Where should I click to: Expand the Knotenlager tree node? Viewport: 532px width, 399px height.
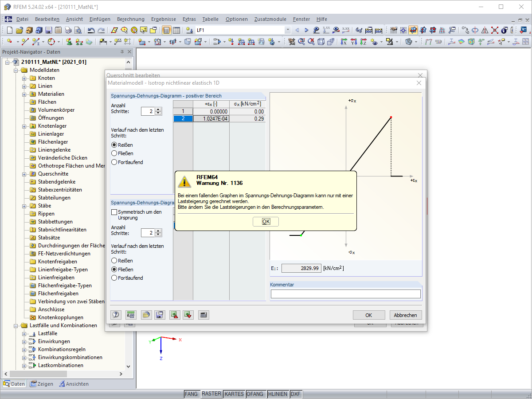(x=24, y=126)
